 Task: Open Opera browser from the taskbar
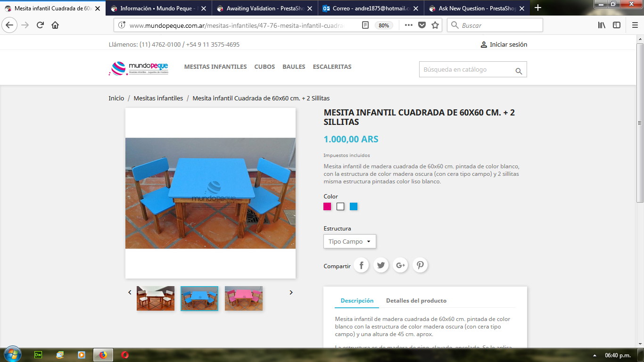(x=125, y=355)
